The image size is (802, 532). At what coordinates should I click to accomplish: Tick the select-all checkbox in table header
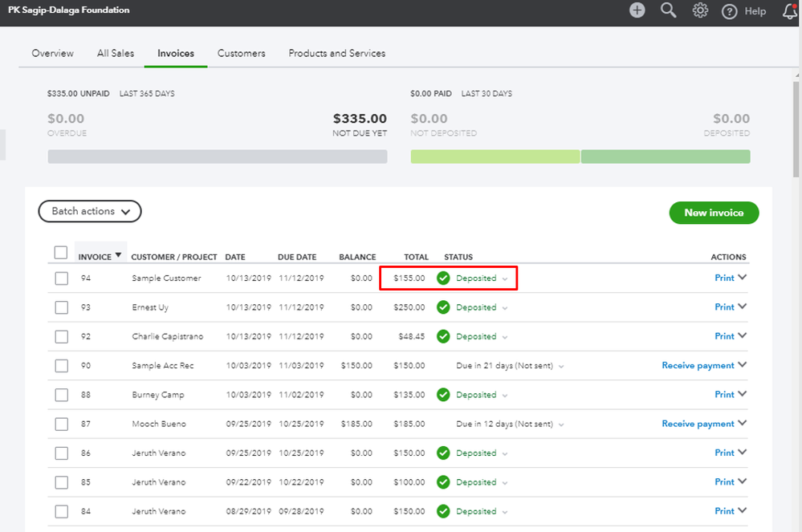pyautogui.click(x=61, y=253)
